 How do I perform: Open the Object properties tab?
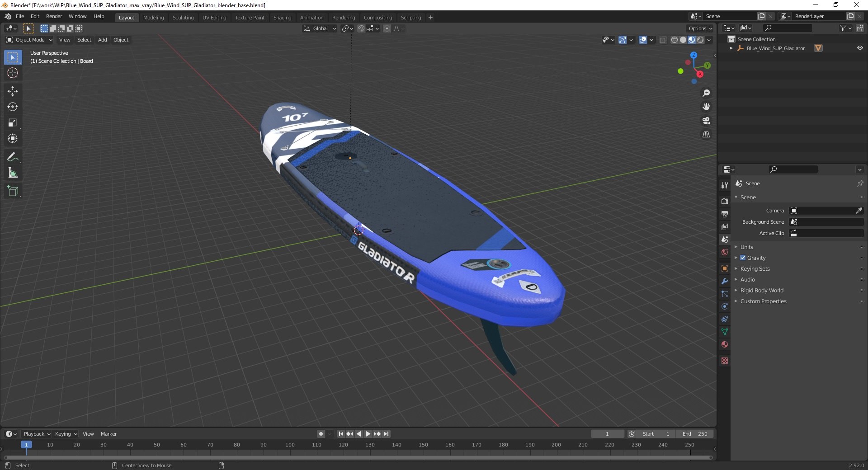725,268
